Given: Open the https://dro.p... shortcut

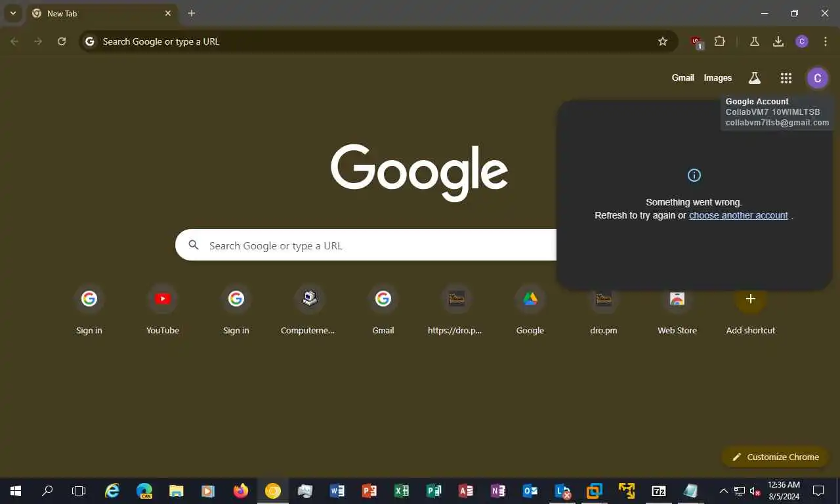Looking at the screenshot, I should 455,309.
